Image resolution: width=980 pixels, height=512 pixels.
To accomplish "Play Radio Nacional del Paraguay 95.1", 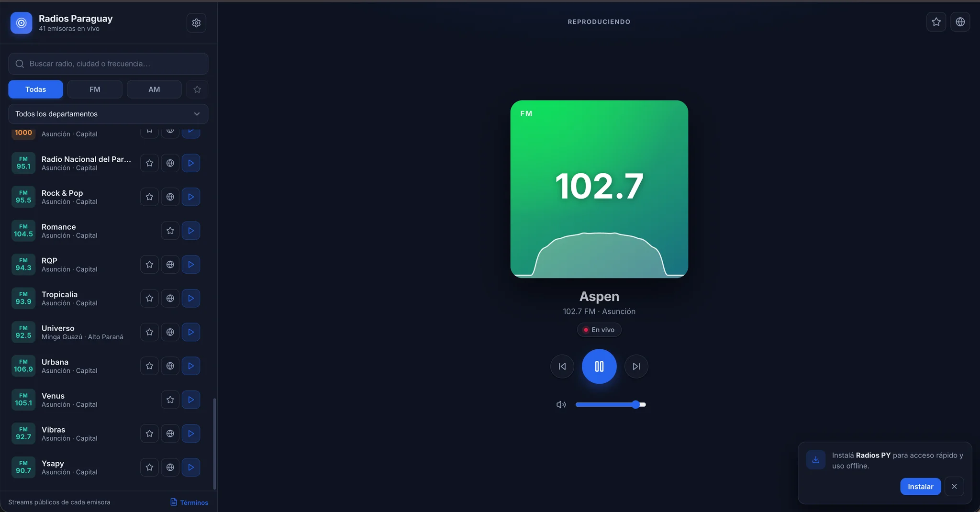I will pos(191,163).
